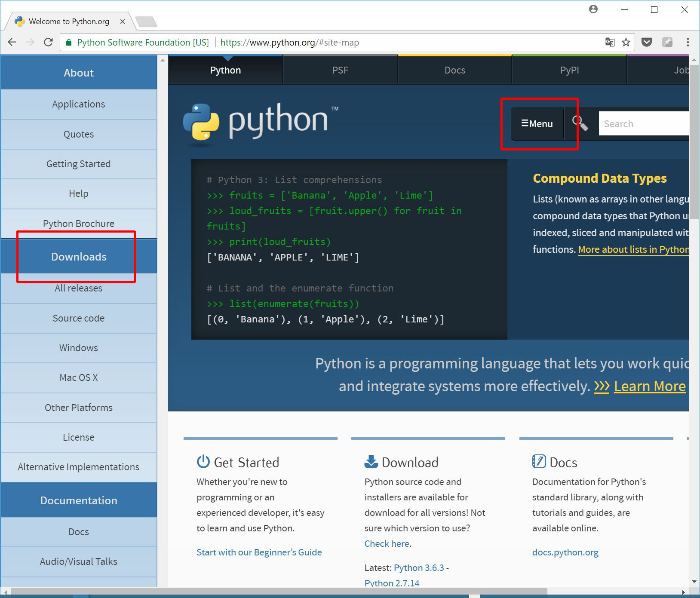
Task: Open All releases in sidebar
Action: tap(79, 288)
